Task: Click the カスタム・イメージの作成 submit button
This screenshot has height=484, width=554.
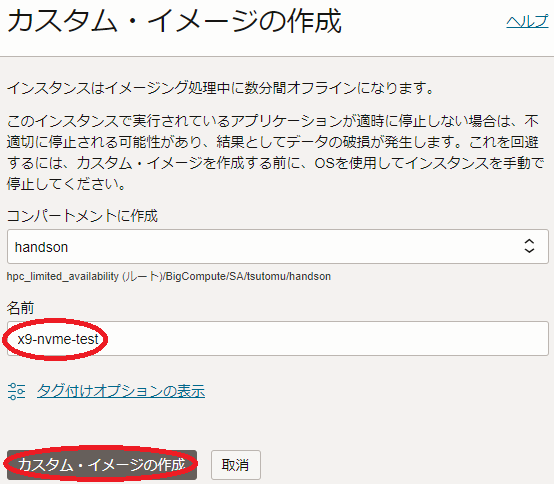Action: (x=102, y=465)
